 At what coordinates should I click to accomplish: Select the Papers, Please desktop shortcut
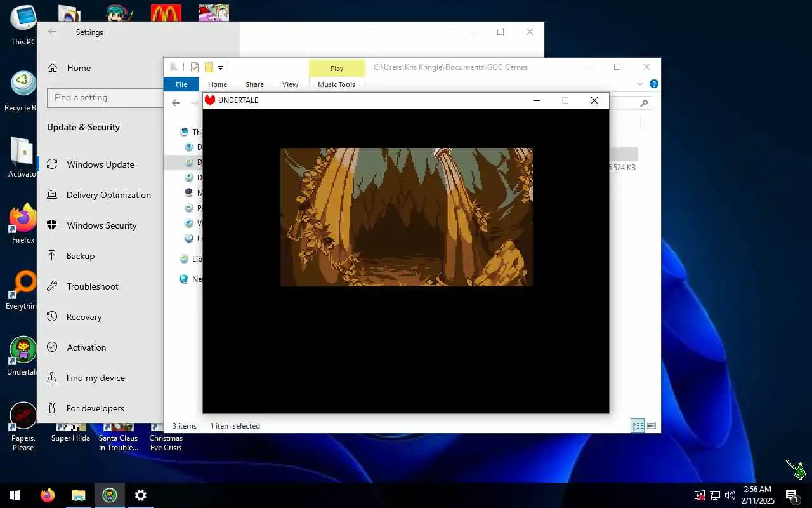click(x=23, y=425)
